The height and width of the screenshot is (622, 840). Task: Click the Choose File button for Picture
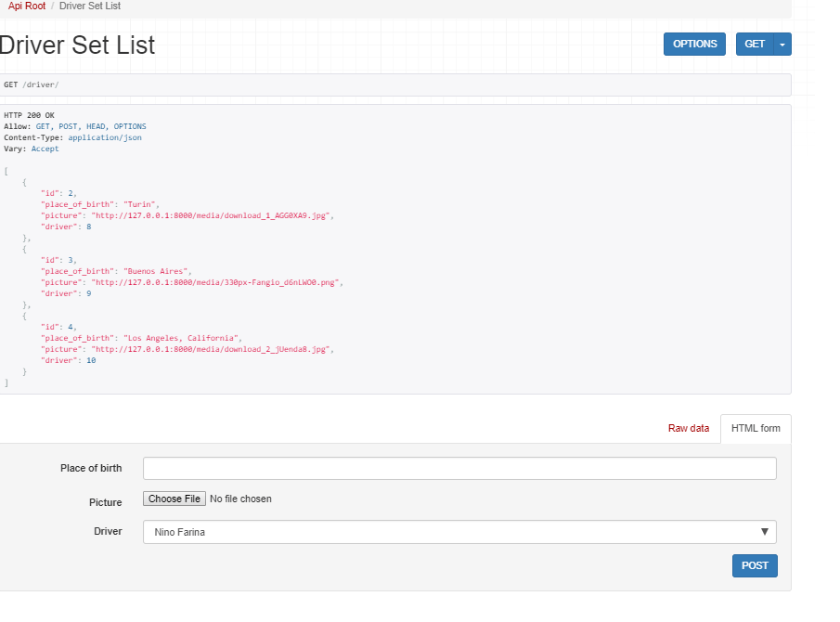click(x=174, y=499)
